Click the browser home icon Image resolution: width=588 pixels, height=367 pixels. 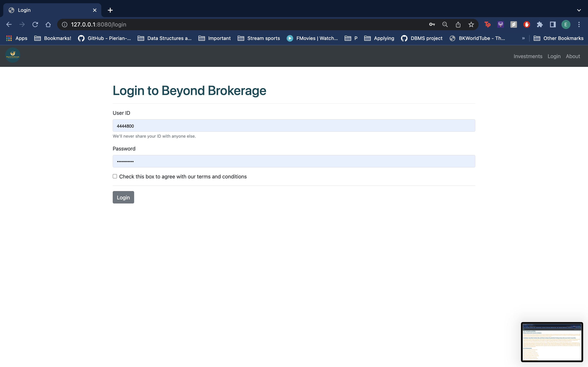tap(48, 24)
